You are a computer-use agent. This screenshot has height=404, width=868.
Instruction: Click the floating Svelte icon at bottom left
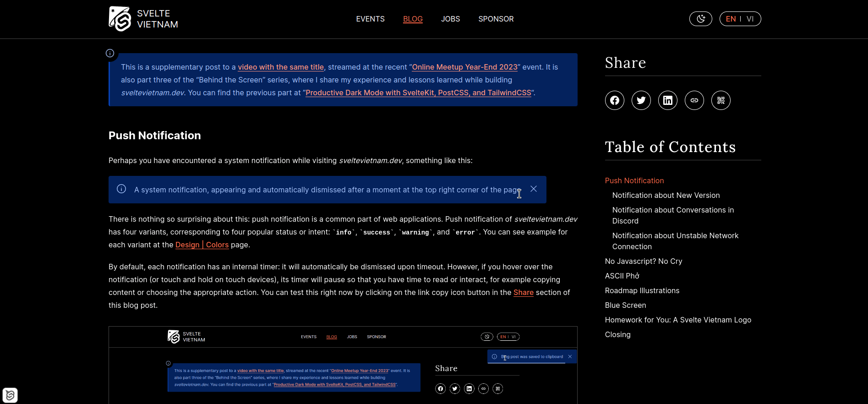coord(10,395)
